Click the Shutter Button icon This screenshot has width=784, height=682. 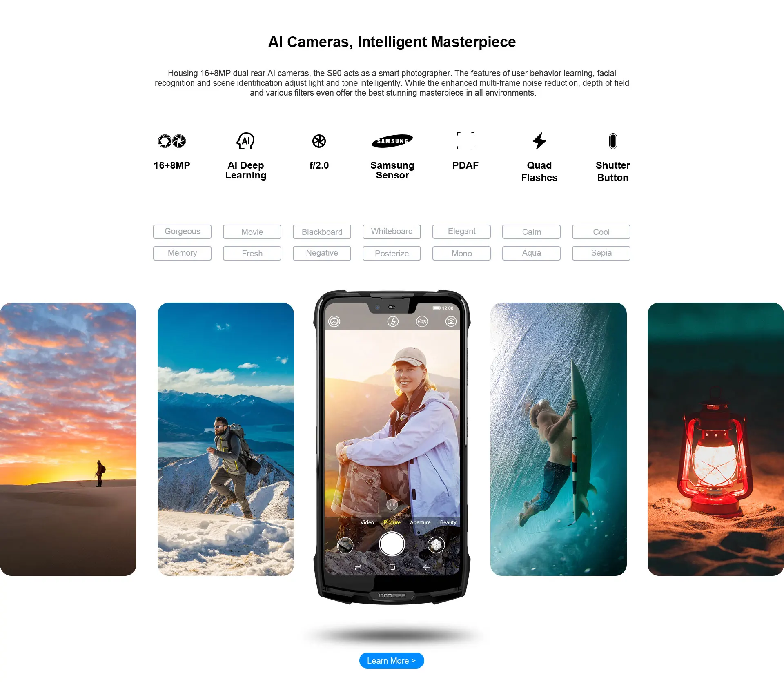(612, 140)
